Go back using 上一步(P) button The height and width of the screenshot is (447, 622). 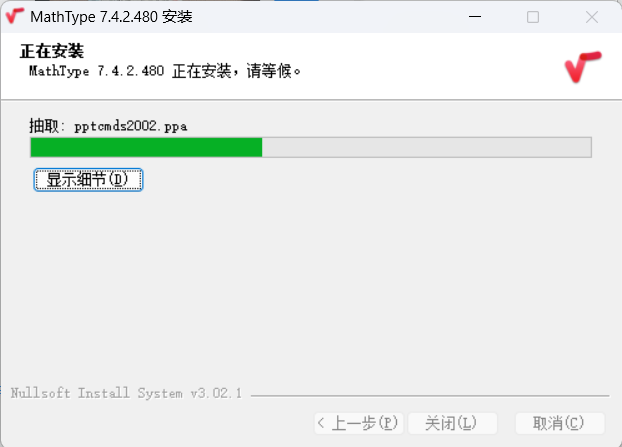pyautogui.click(x=359, y=423)
